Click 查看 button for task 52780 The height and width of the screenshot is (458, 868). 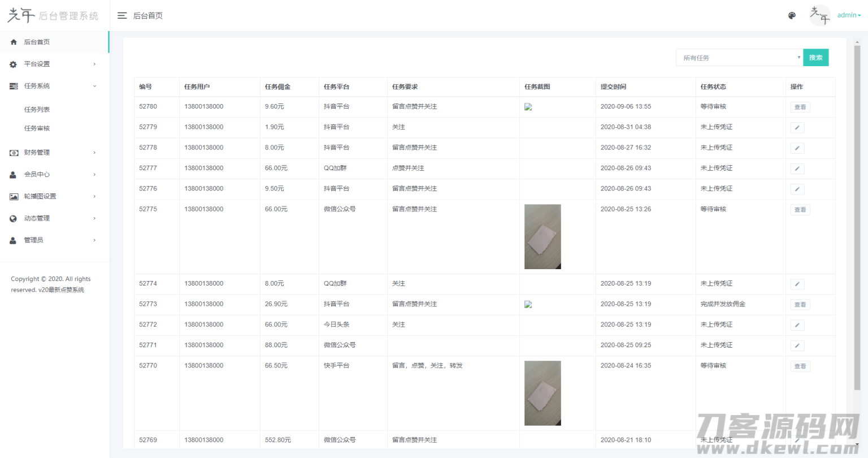point(800,106)
